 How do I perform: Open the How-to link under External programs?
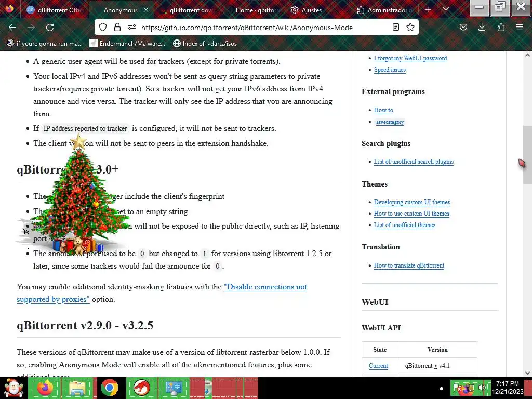(x=383, y=110)
